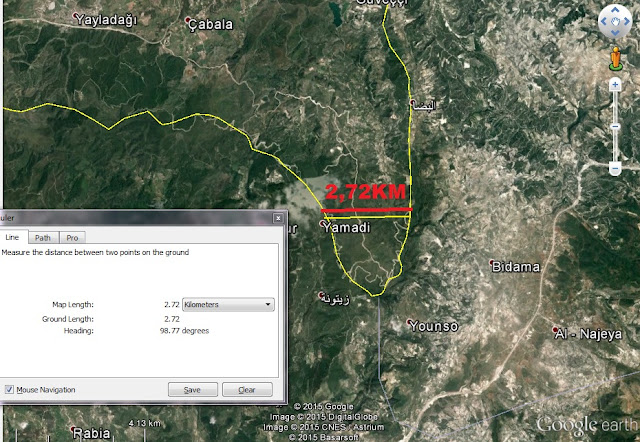
Task: Pan the map downward with the down arrow
Action: tap(615, 33)
